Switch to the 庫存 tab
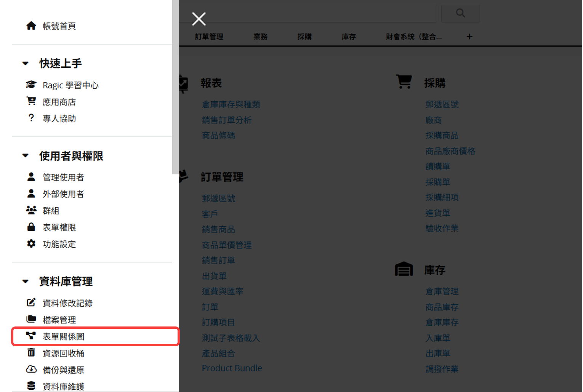583x392 pixels. (x=349, y=37)
